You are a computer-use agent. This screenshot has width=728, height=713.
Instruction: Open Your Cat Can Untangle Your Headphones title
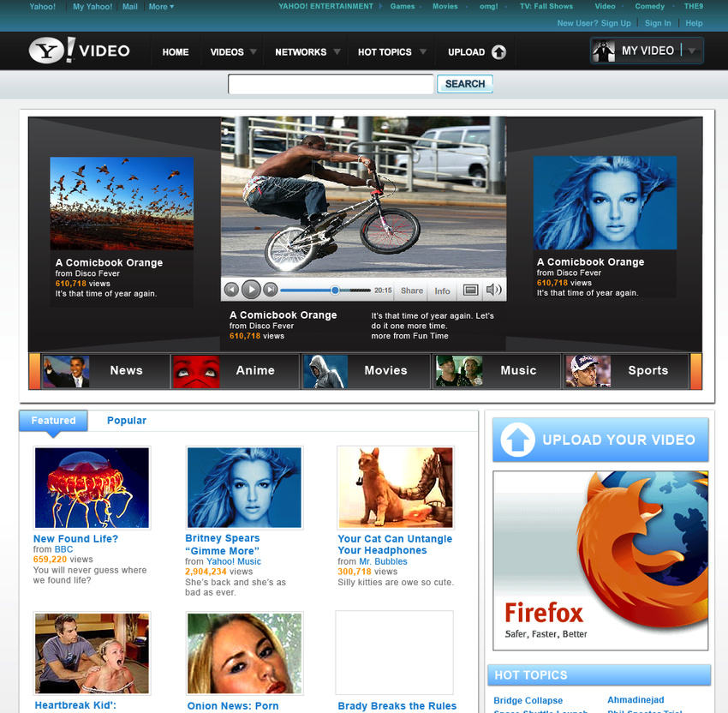pos(395,544)
